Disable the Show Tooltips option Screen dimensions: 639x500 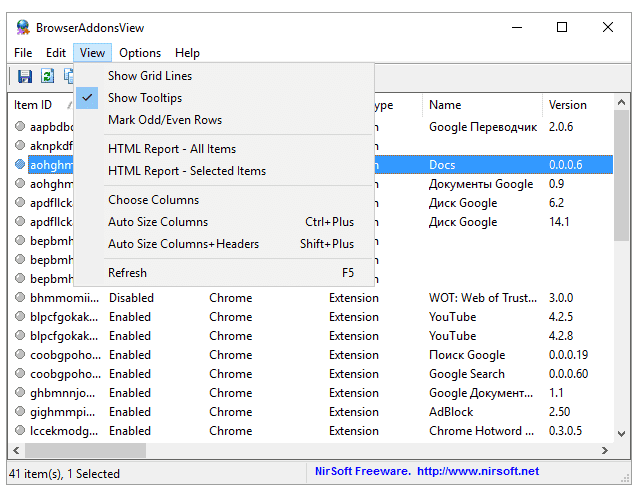pos(145,98)
